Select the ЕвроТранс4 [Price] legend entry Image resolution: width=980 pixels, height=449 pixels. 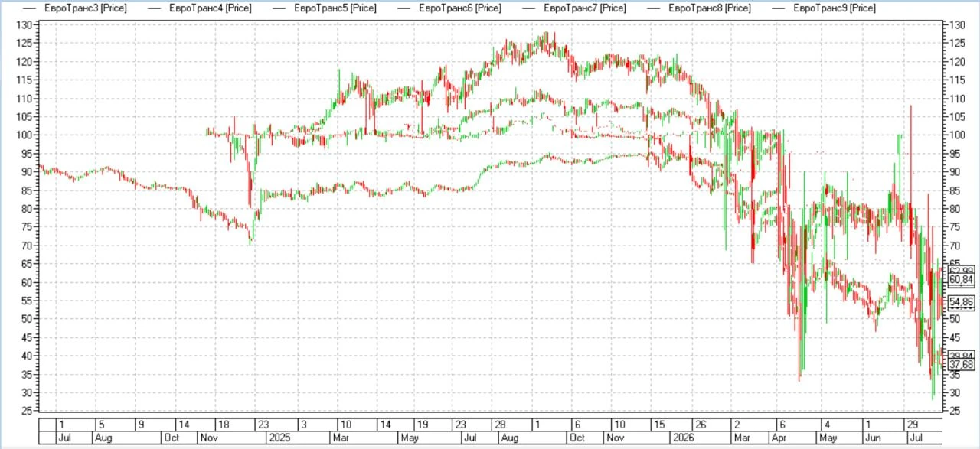click(x=211, y=8)
